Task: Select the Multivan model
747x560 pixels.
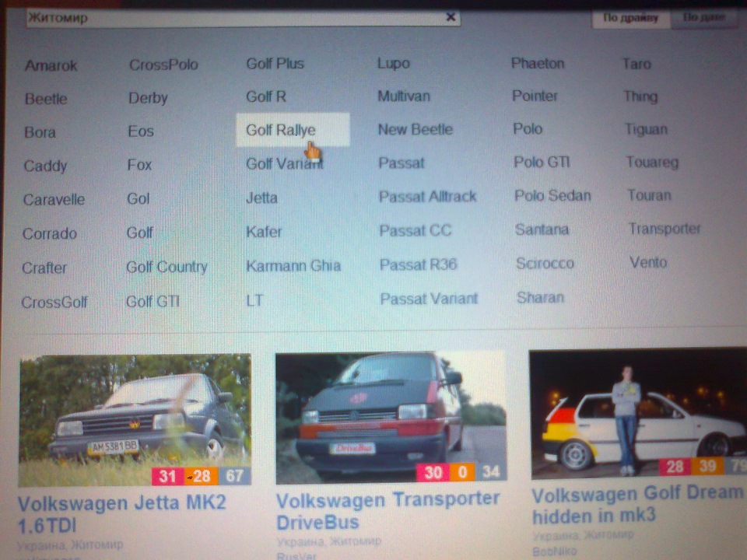Action: tap(404, 96)
